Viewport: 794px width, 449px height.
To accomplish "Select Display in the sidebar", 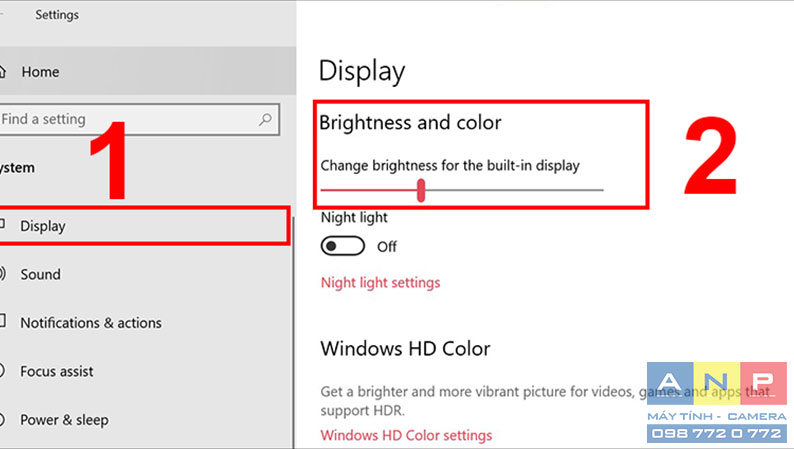I will click(144, 226).
